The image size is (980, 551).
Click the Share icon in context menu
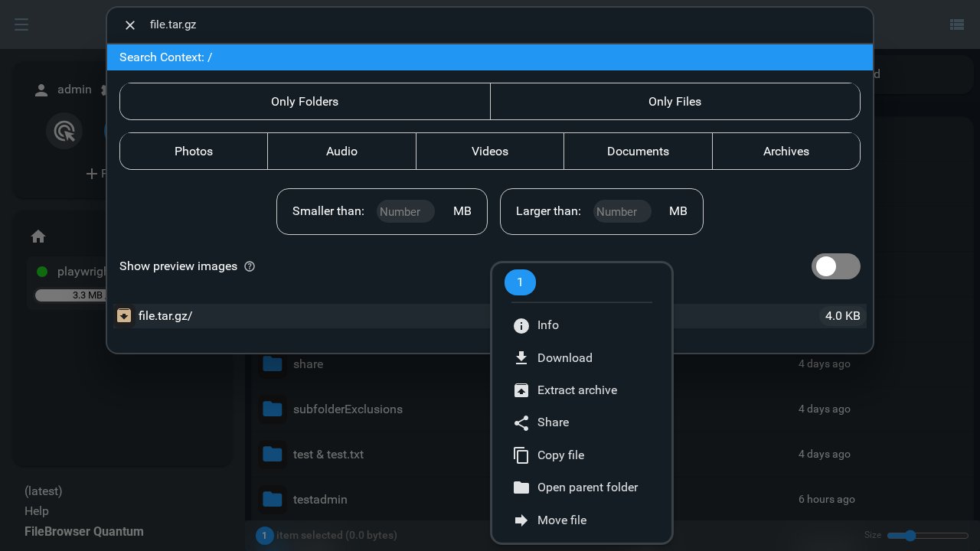pos(521,422)
